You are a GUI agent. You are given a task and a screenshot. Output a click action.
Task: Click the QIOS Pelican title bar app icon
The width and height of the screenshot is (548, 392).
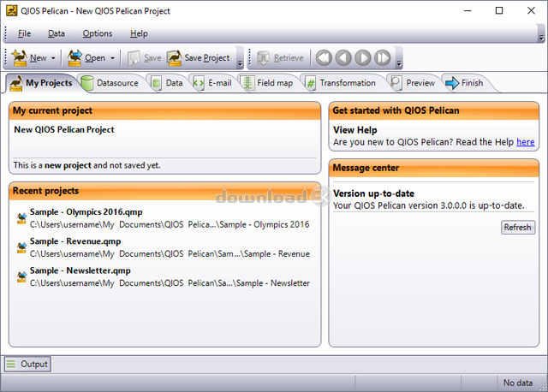pyautogui.click(x=11, y=11)
